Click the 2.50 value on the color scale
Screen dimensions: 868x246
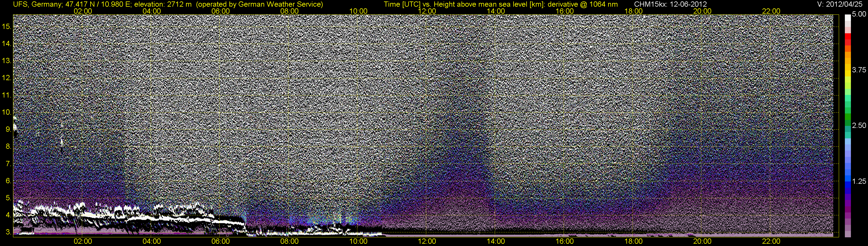point(859,126)
